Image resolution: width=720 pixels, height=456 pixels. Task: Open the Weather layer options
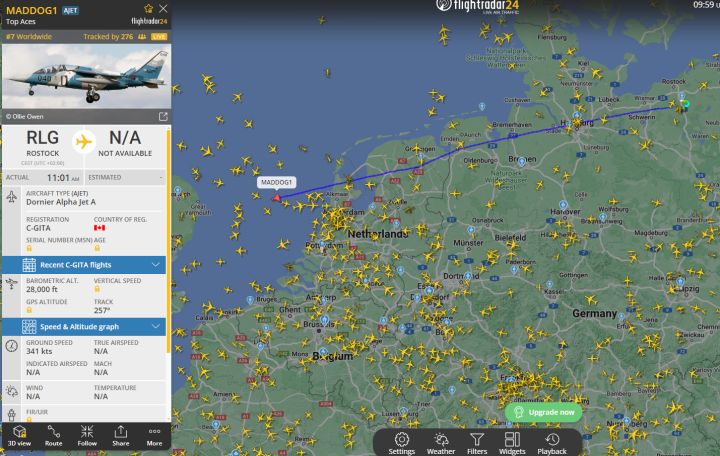[x=440, y=444]
